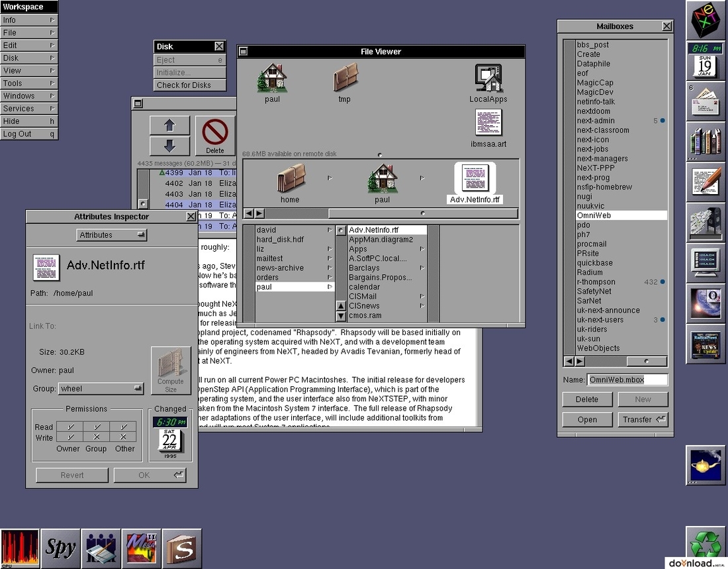The image size is (728, 569).
Task: Click the genie lamp dock icon
Action: tap(705, 465)
